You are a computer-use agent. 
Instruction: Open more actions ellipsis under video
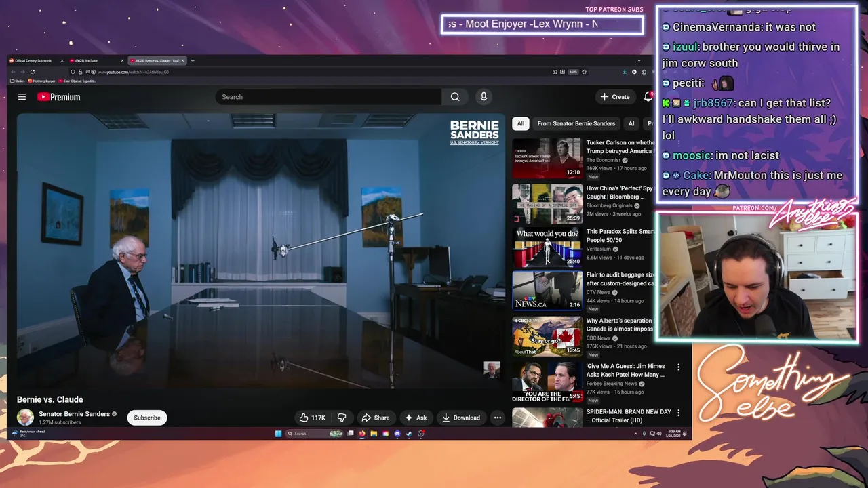[498, 418]
